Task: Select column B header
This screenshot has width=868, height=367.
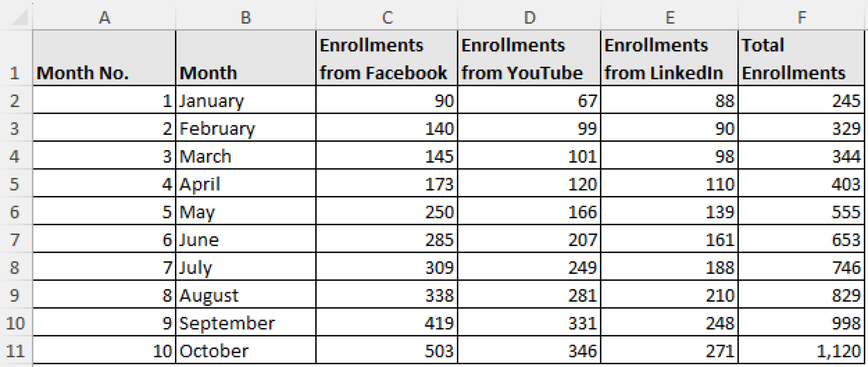Action: [x=246, y=17]
